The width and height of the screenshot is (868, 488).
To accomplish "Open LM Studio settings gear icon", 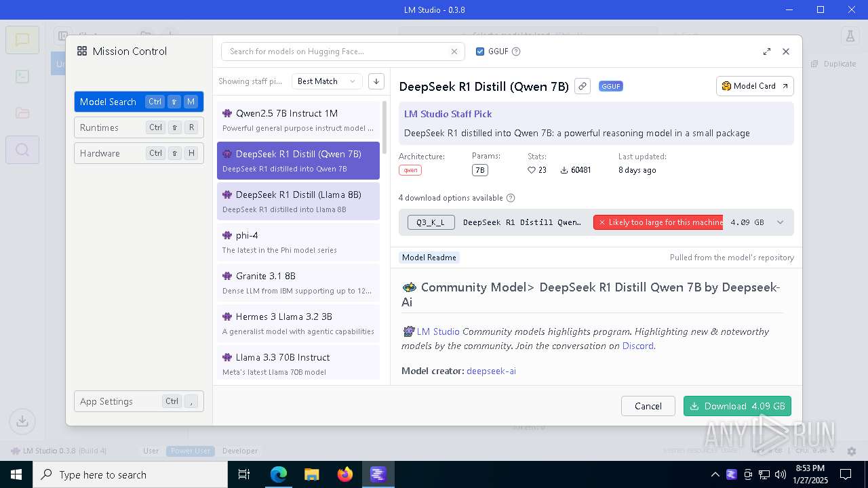I will point(852,451).
